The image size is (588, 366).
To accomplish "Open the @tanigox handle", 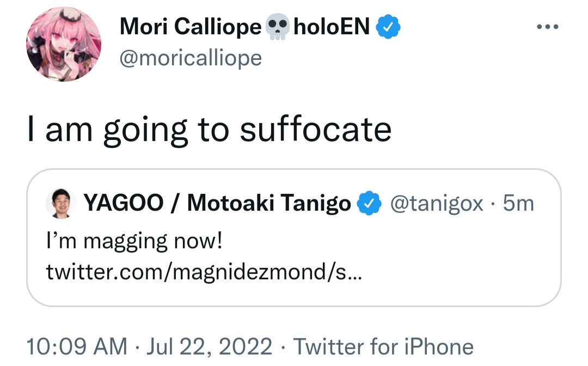I will 437,204.
